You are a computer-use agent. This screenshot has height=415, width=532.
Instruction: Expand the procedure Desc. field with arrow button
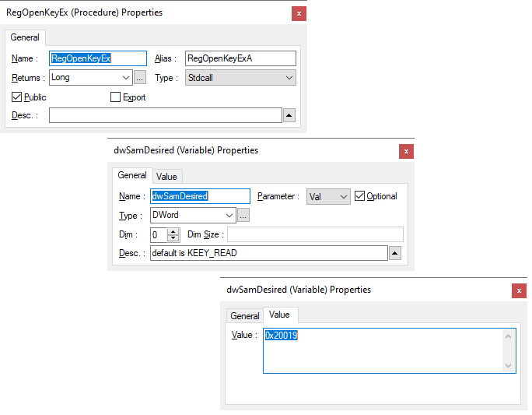[289, 115]
